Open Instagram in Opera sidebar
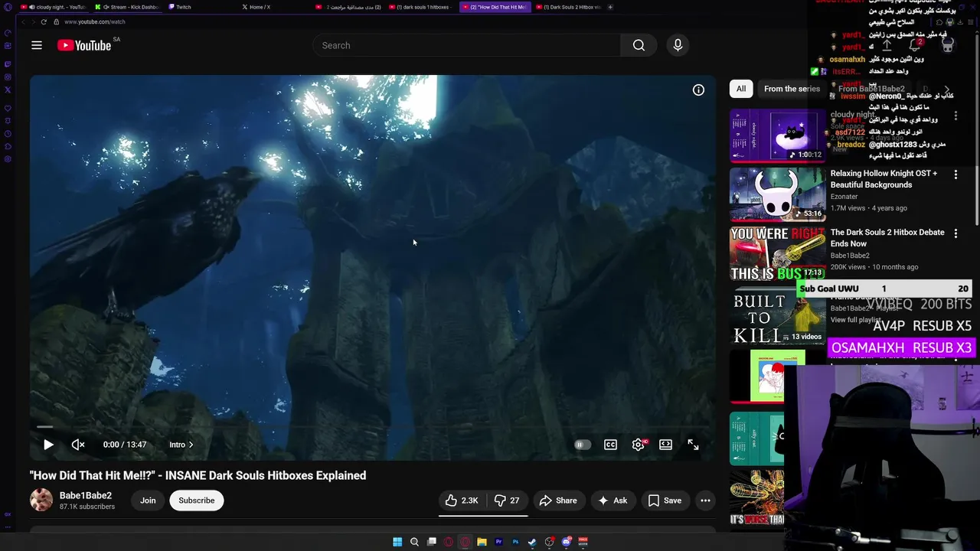 click(8, 77)
